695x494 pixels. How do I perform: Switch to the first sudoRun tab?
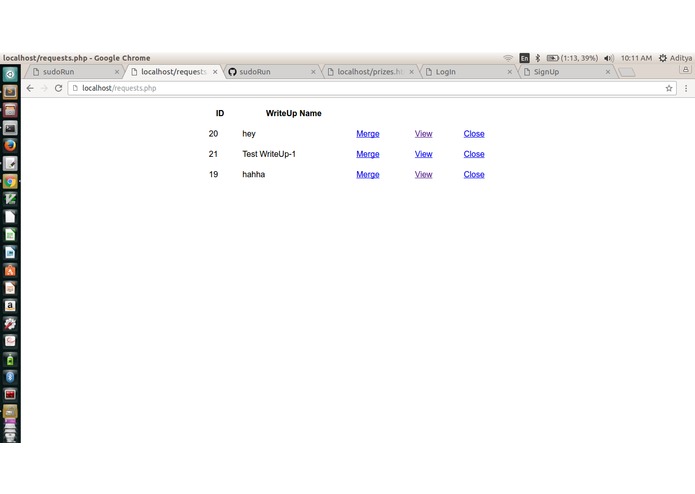click(73, 72)
